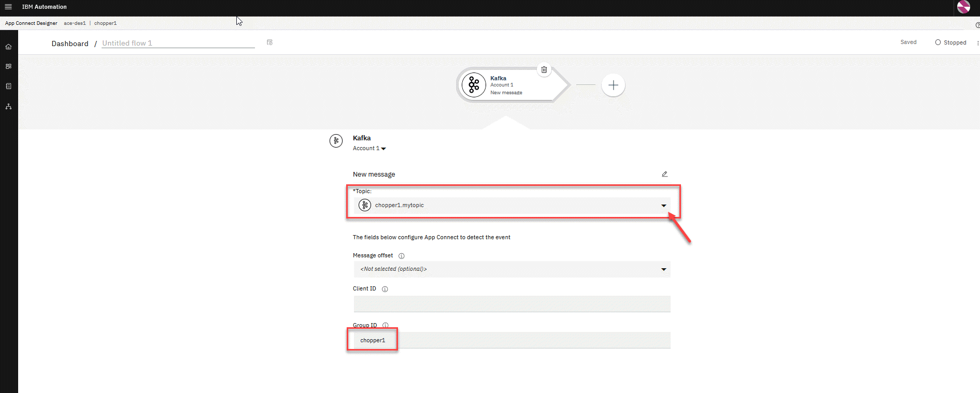Open the Catalog sidebar icon

click(8, 86)
